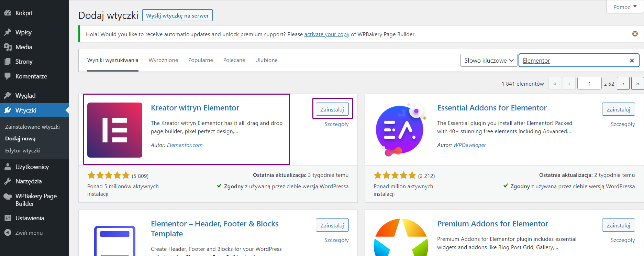The image size is (644, 256).
Task: Click the current page number field
Action: [x=589, y=84]
